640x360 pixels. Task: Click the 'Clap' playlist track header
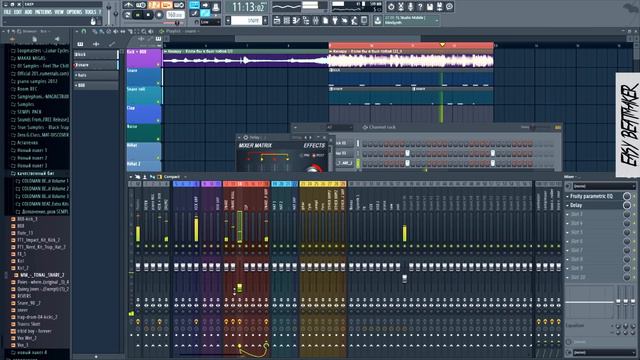click(144, 114)
